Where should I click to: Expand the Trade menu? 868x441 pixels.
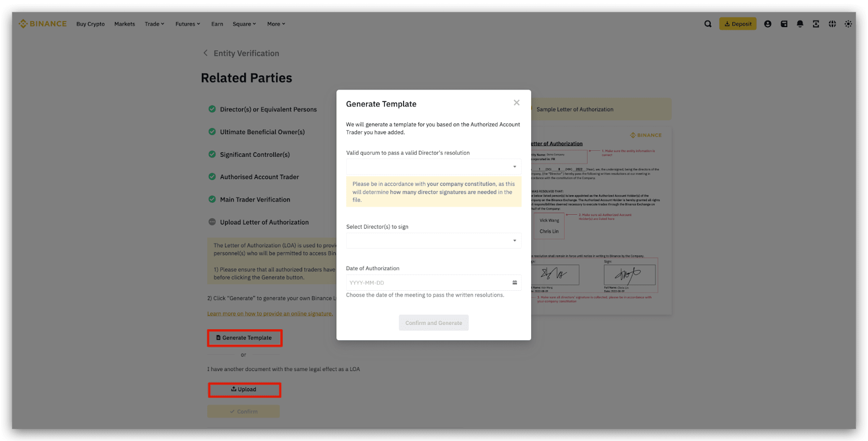[x=154, y=24]
